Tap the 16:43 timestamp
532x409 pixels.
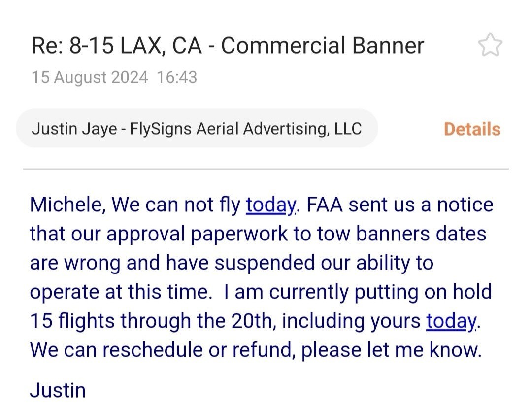(x=177, y=77)
